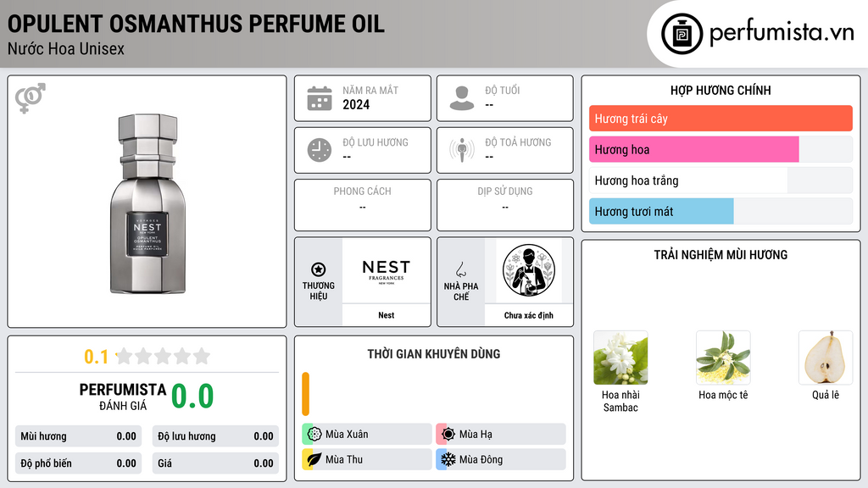This screenshot has width=868, height=488.
Task: Click the Chưa xác định perfumer label
Action: pos(529,315)
